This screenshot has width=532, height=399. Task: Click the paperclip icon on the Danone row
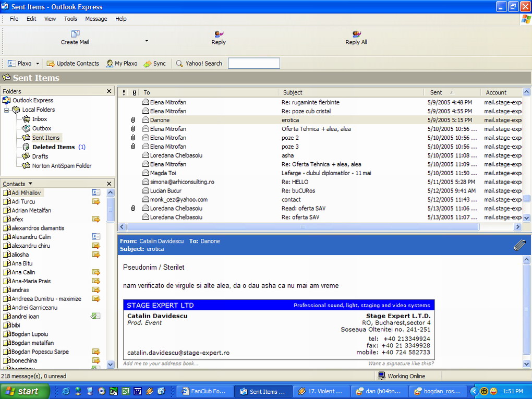click(x=133, y=120)
